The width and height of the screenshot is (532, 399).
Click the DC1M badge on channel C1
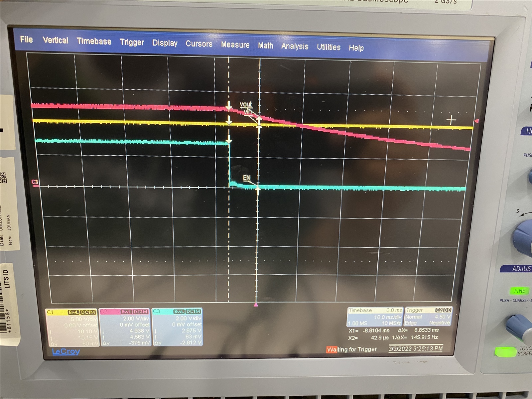click(88, 313)
